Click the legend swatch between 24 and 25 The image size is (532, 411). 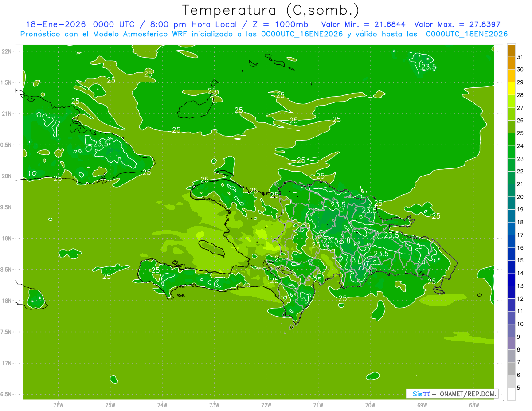tap(511, 140)
